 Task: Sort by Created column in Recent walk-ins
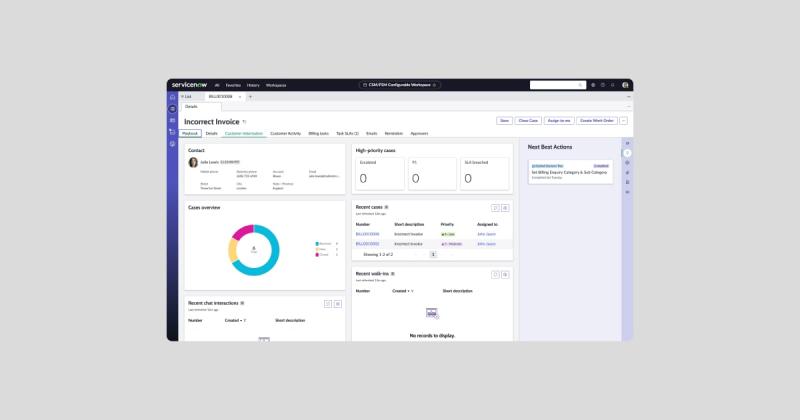(x=401, y=291)
